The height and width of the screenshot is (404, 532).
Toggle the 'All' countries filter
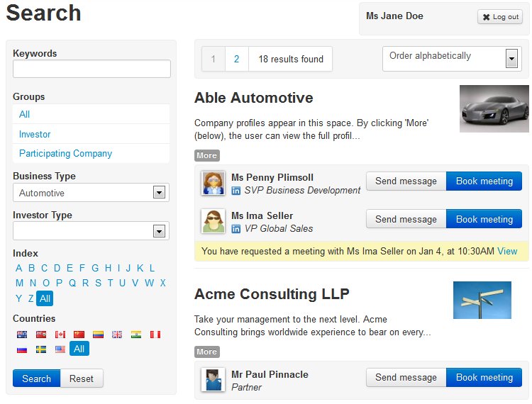[79, 349]
